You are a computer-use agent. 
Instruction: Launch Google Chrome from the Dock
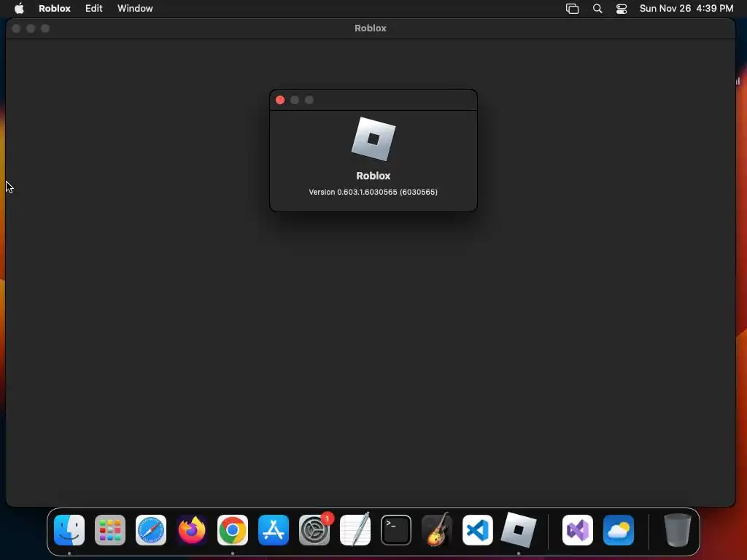[233, 530]
